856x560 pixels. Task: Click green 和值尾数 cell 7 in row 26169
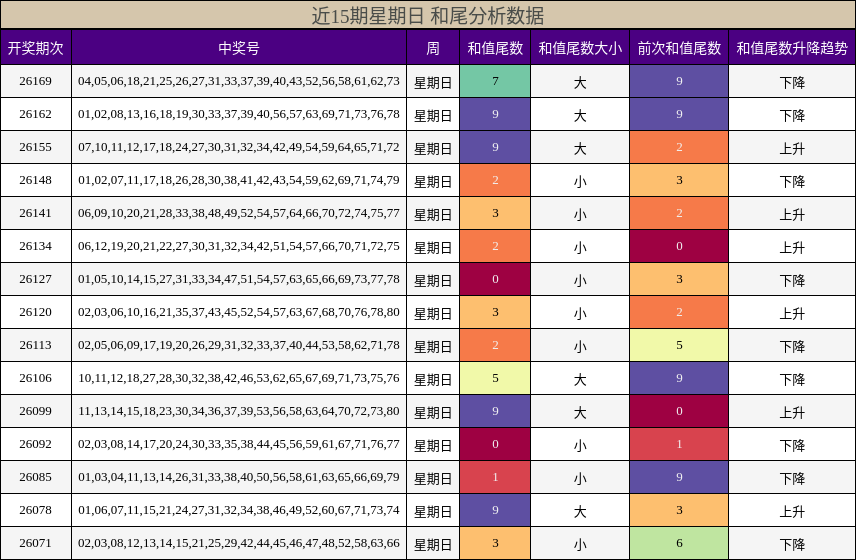coord(495,81)
